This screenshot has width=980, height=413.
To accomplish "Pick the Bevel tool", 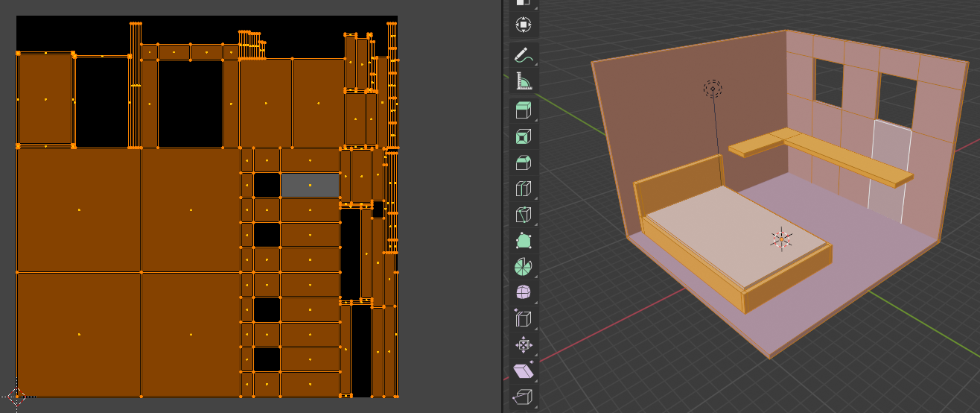I will (524, 163).
